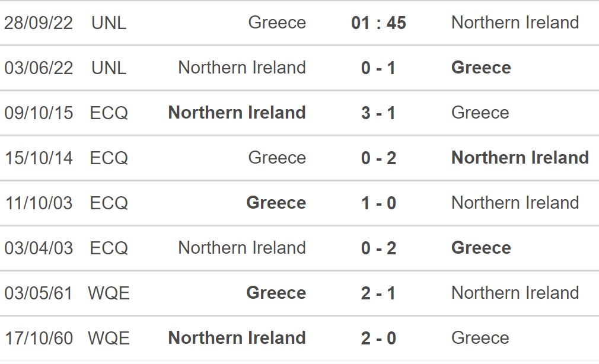Click the UNL label on the 03/06/22 row
Image resolution: width=599 pixels, height=364 pixels.
coord(109,68)
